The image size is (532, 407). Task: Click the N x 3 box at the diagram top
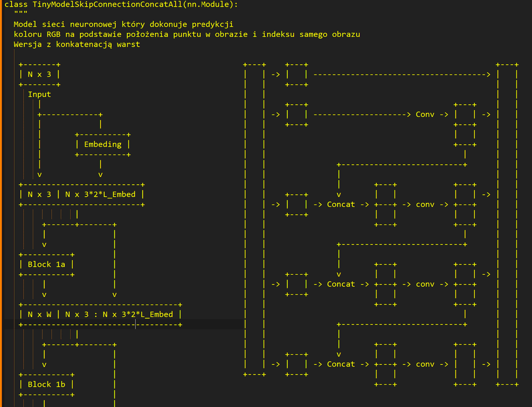[x=39, y=74]
